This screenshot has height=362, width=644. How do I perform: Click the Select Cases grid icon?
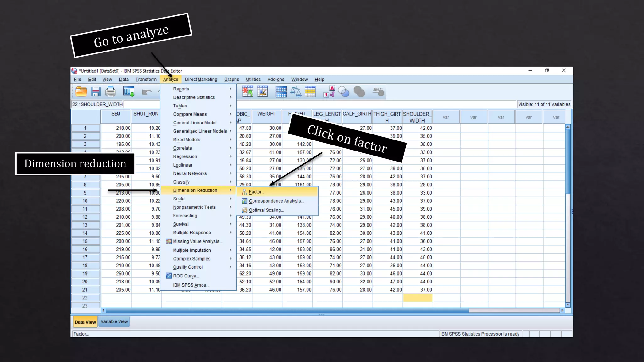point(310,92)
